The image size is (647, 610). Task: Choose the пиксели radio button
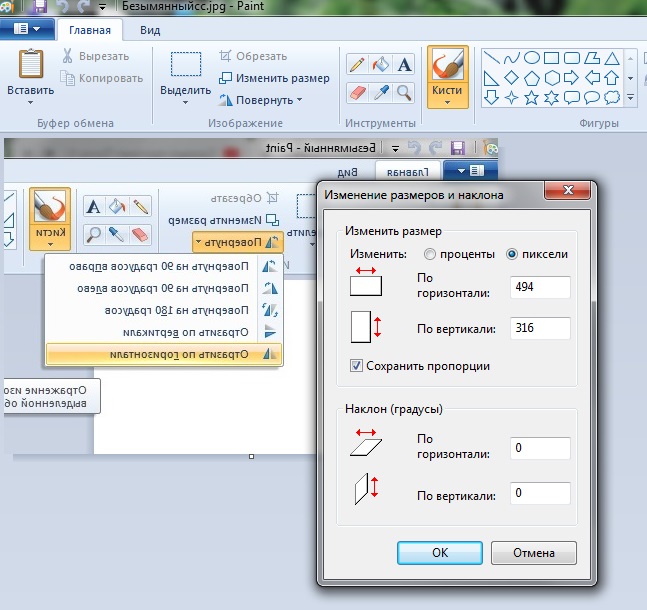coord(513,254)
